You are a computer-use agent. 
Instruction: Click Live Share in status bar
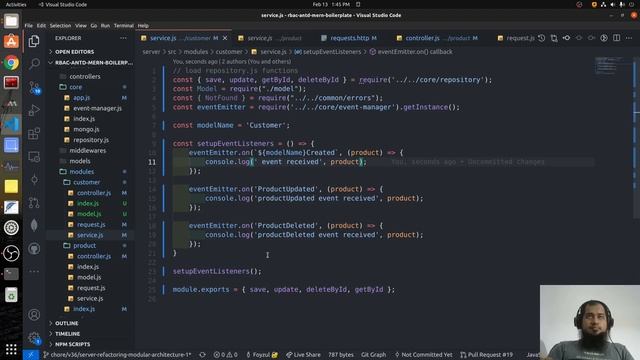(303, 355)
